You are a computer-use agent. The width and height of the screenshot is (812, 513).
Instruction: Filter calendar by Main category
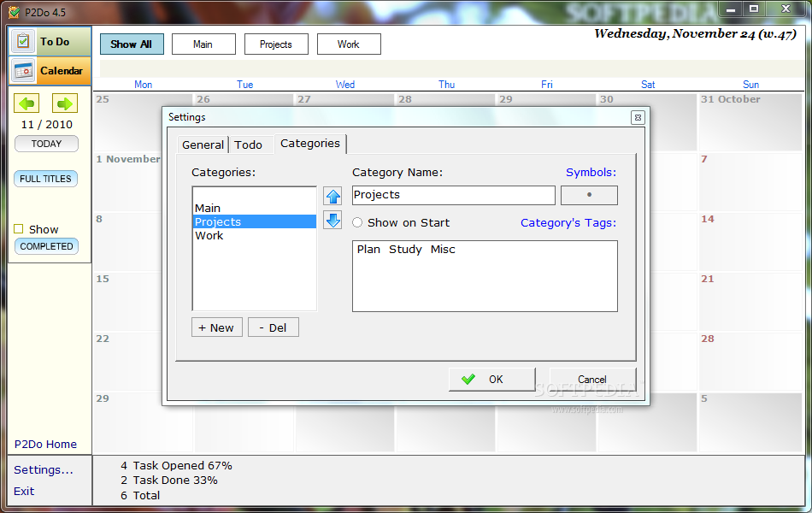(x=203, y=44)
